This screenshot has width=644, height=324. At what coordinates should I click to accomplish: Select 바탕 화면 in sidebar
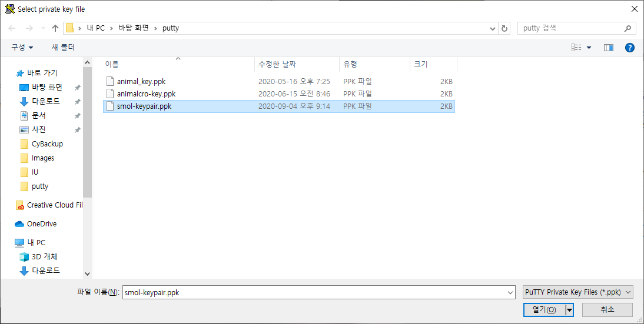[x=47, y=88]
